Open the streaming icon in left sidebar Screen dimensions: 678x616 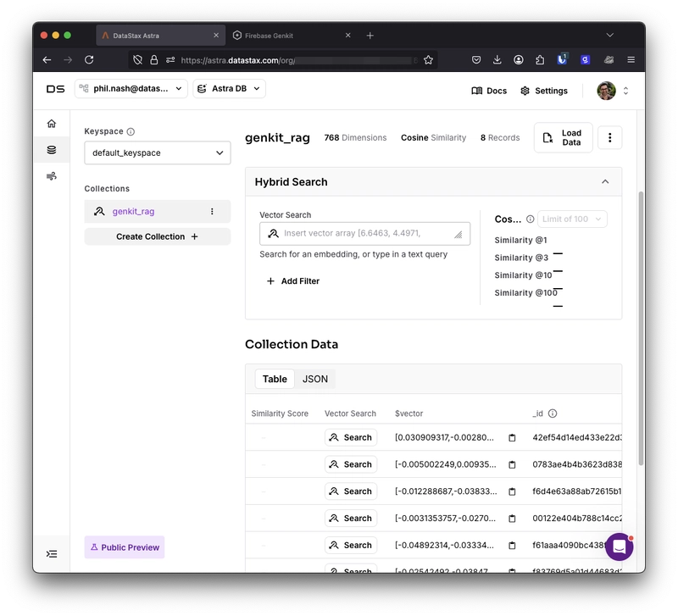(52, 176)
